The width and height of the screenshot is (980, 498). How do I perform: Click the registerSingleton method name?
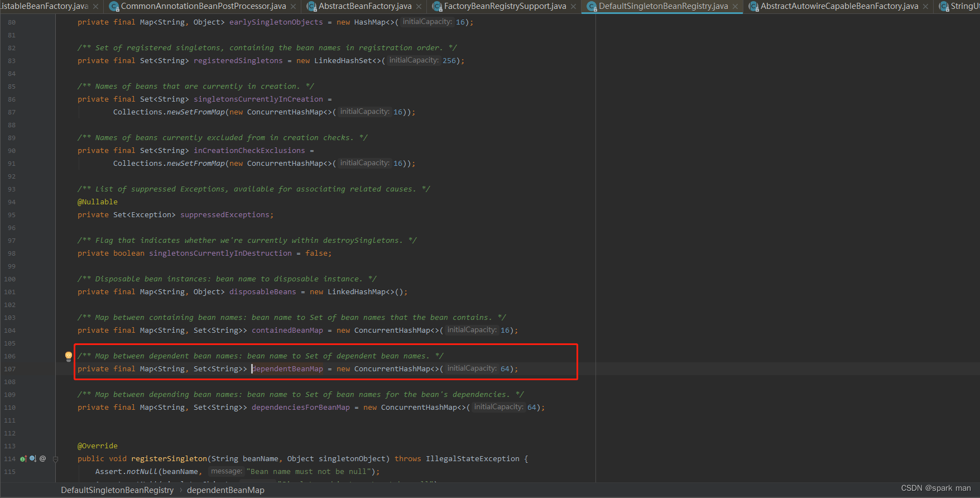169,459
